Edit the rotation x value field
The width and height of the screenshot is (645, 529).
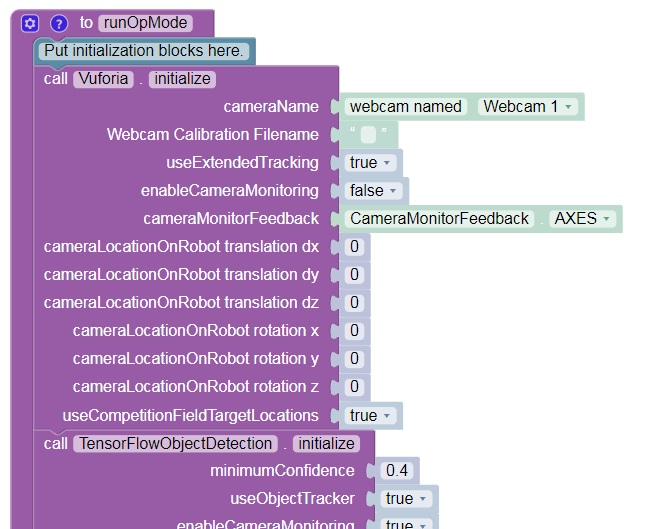pyautogui.click(x=354, y=331)
